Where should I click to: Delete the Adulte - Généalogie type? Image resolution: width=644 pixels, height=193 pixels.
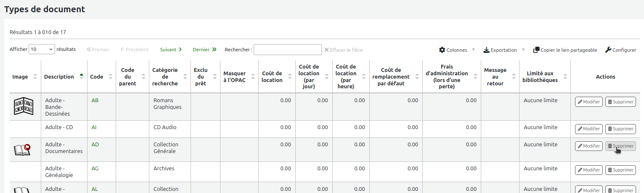point(620,170)
